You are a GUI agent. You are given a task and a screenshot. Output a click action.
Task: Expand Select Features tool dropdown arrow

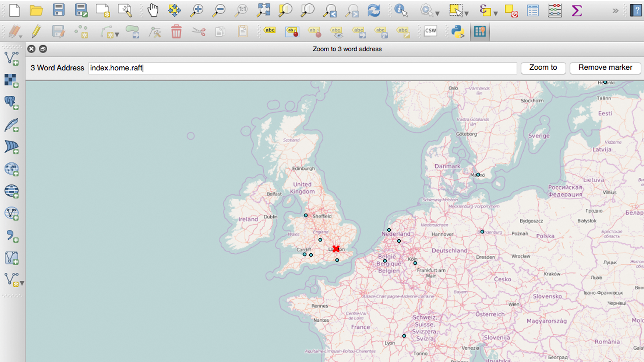(x=467, y=13)
